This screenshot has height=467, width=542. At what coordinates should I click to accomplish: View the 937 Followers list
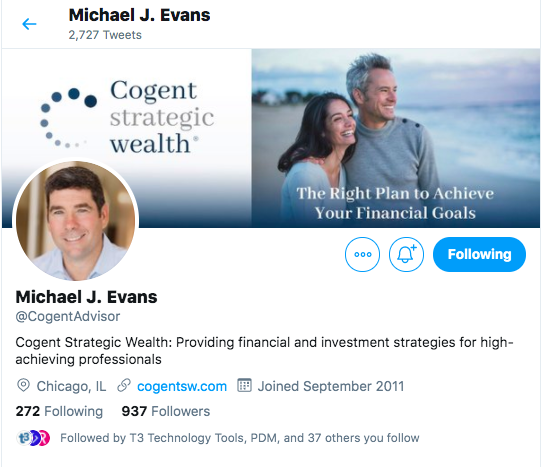(x=166, y=411)
